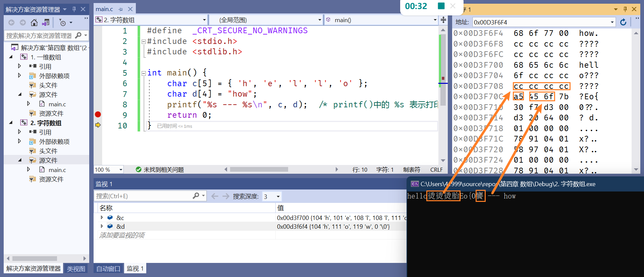
Task: Open memory window options dropdown arrow
Action: pyautogui.click(x=616, y=9)
